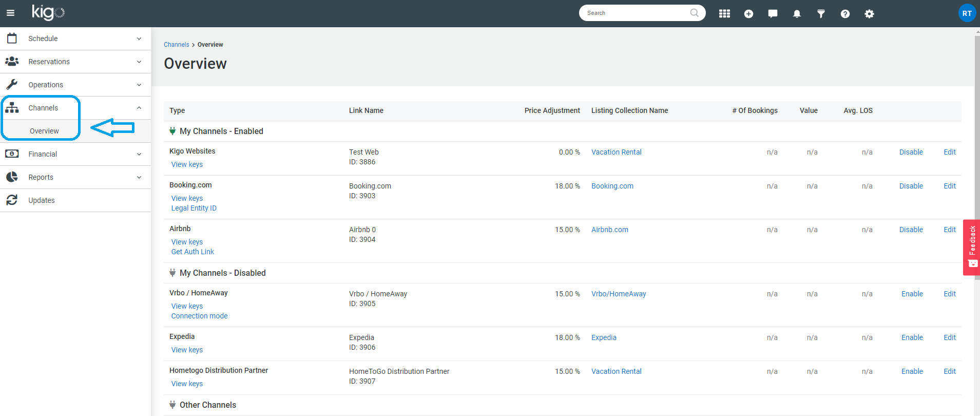The image size is (980, 416).
Task: Open Legal Entity ID link
Action: 194,208
